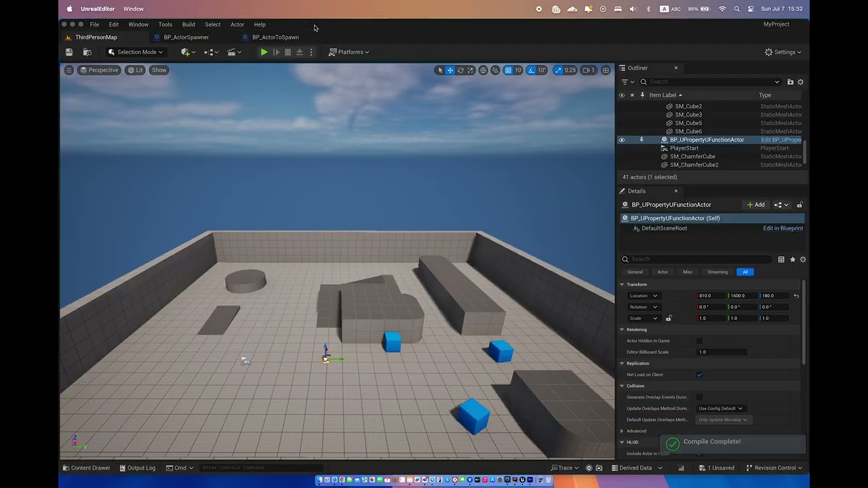Collapse the Transform section
The image size is (868, 488).
point(622,284)
